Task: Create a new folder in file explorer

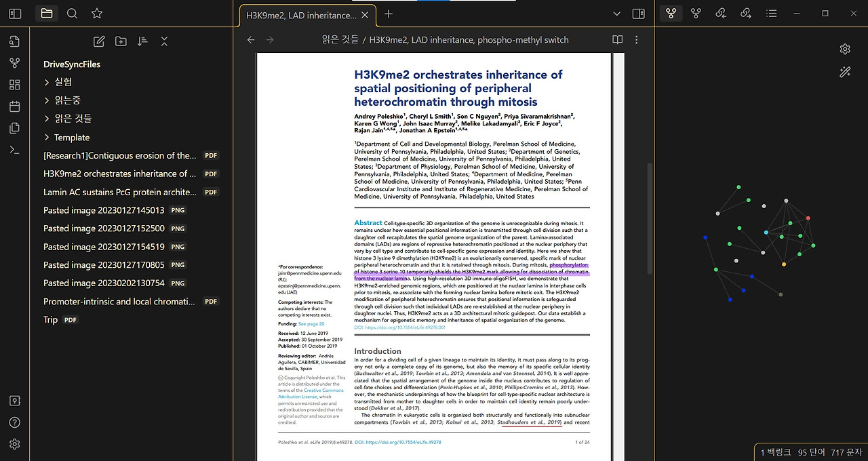Action: (121, 41)
